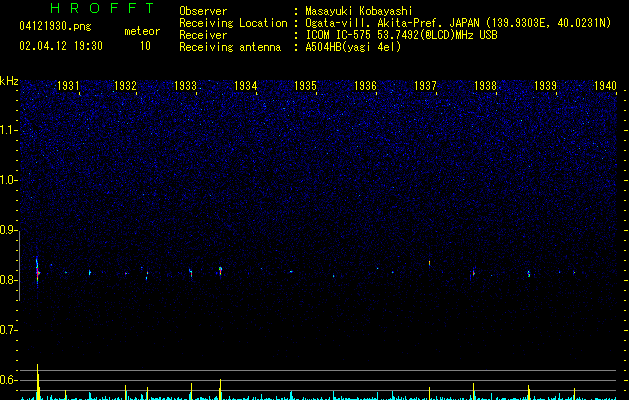This screenshot has width=629, height=400.
Task: Click the Receiver label
Action: pos(203,35)
